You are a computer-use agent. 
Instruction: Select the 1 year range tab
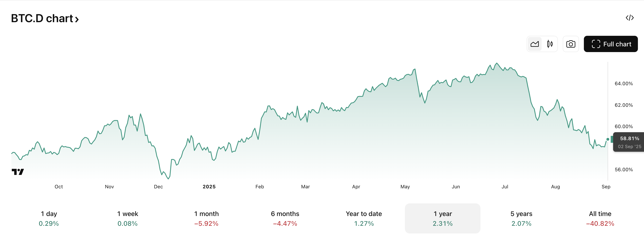pos(442,218)
